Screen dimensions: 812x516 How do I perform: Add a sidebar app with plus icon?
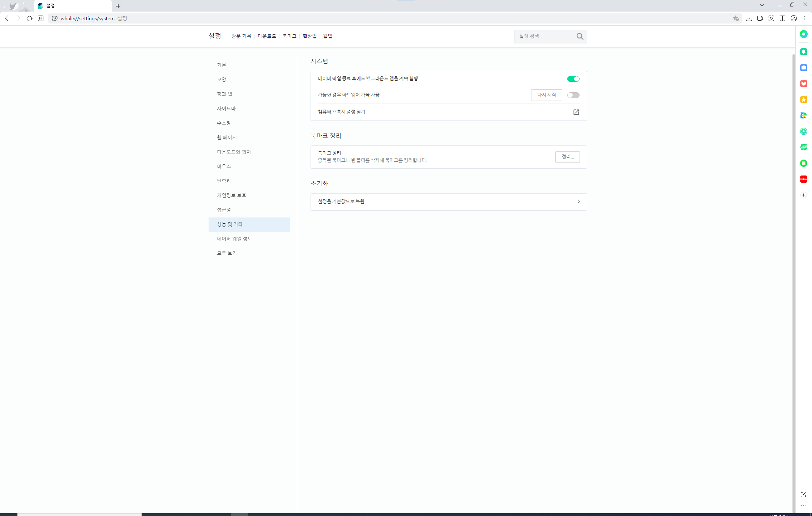click(x=803, y=195)
